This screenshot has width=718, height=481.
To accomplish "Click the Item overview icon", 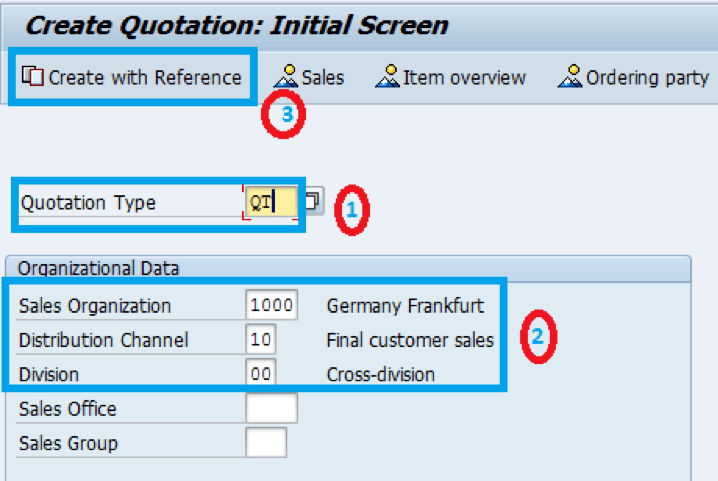I will pos(387,76).
